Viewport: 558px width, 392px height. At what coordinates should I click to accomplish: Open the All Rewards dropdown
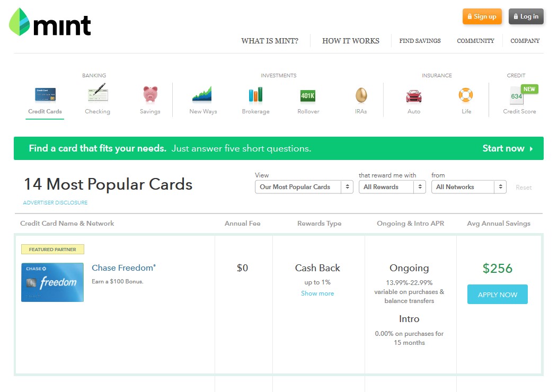pyautogui.click(x=392, y=187)
